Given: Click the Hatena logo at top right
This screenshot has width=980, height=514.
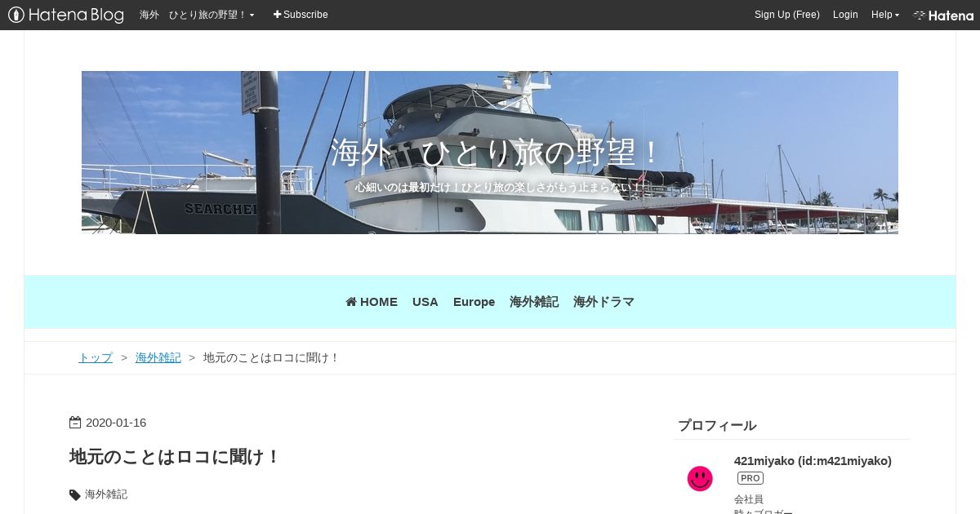Looking at the screenshot, I should tap(943, 16).
